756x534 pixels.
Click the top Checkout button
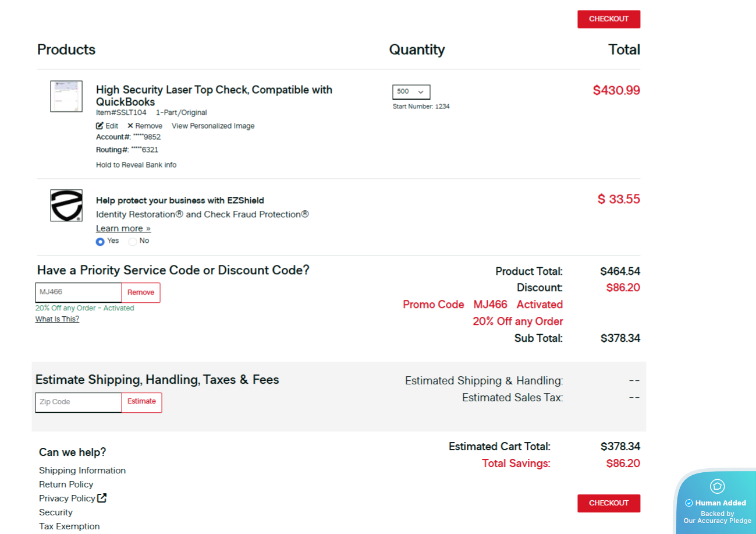(608, 19)
